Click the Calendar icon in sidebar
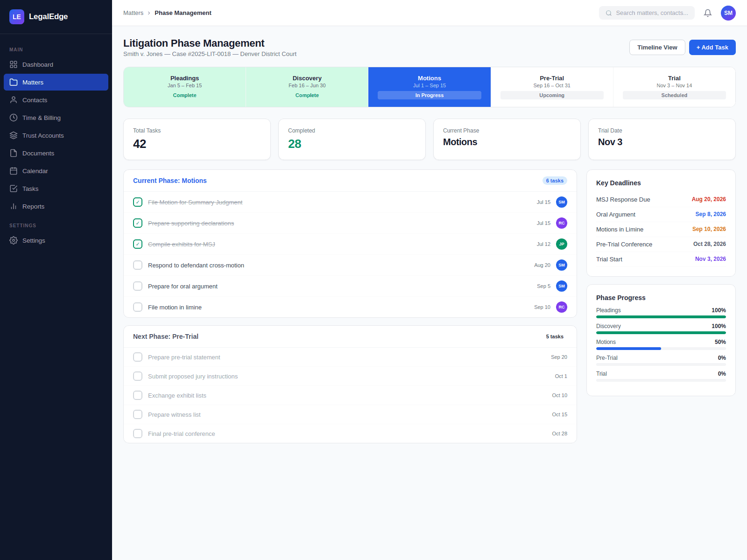This screenshot has width=747, height=560. pyautogui.click(x=14, y=171)
